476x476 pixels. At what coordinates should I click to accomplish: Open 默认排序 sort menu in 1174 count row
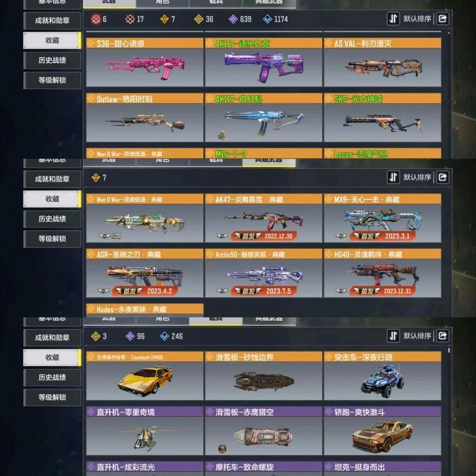(x=417, y=19)
